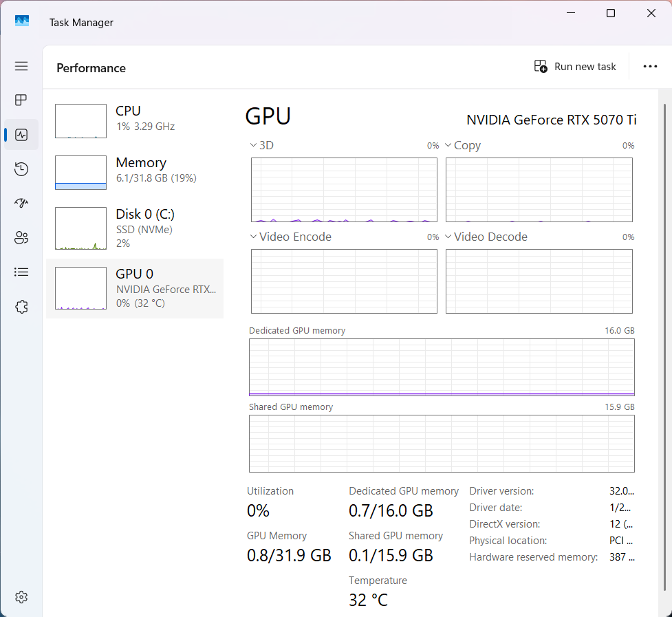Select the GPU 0 performance item
Image resolution: width=672 pixels, height=617 pixels.
(135, 288)
